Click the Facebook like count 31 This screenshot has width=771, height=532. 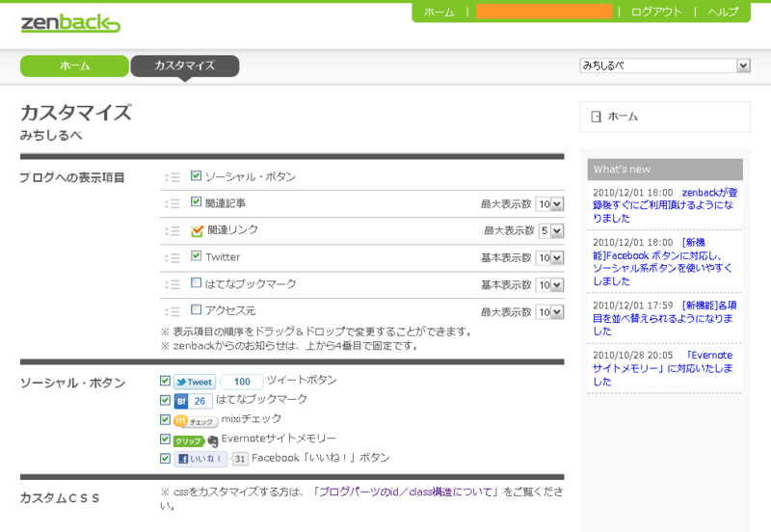coord(239,459)
